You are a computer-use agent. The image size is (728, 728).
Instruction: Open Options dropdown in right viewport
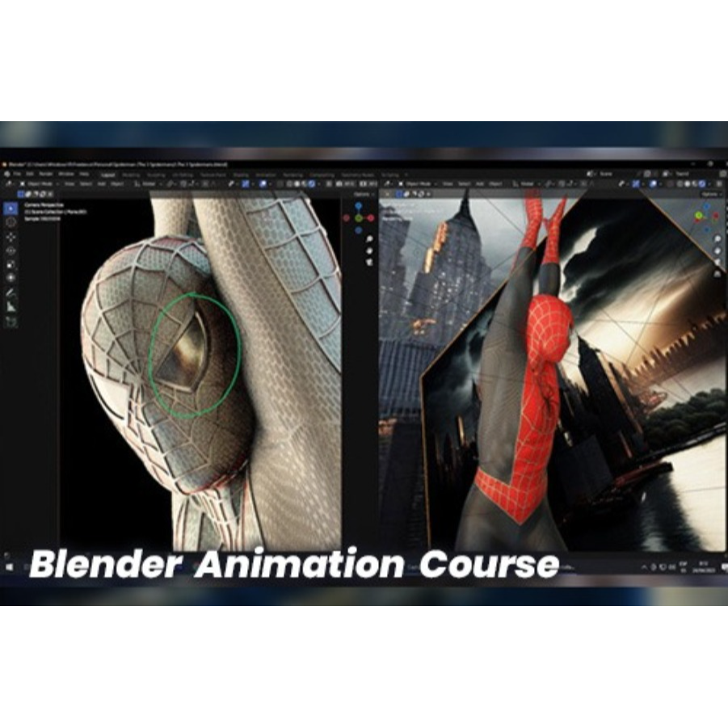pos(710,195)
